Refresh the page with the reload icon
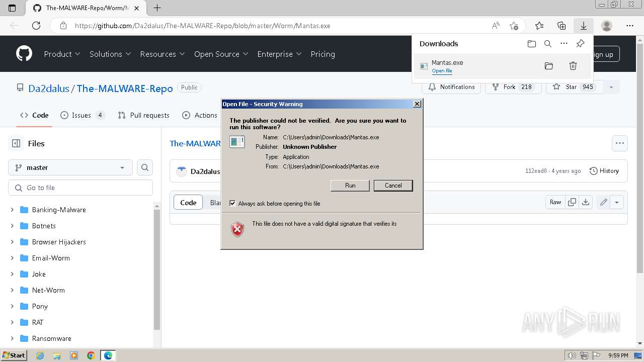The height and width of the screenshot is (362, 644). [36, 26]
